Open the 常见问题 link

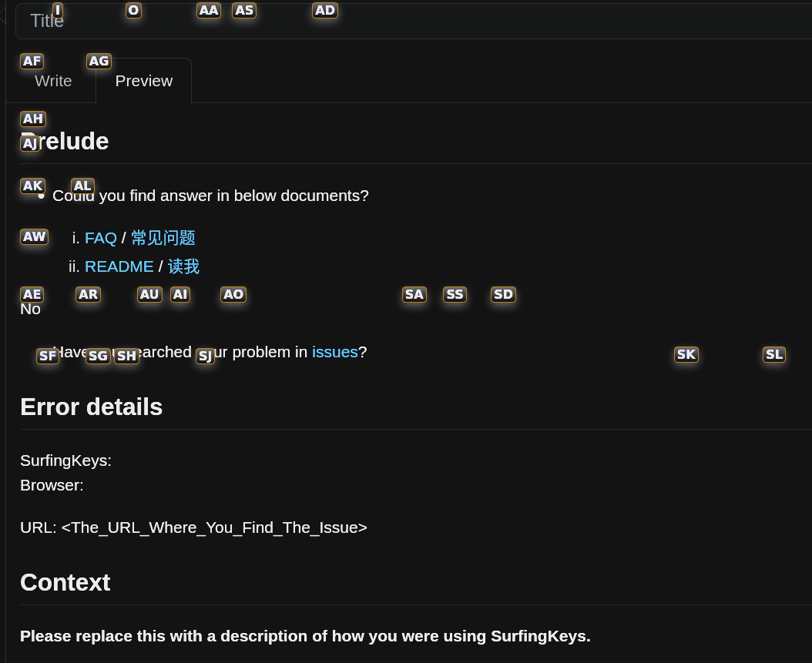click(x=163, y=238)
